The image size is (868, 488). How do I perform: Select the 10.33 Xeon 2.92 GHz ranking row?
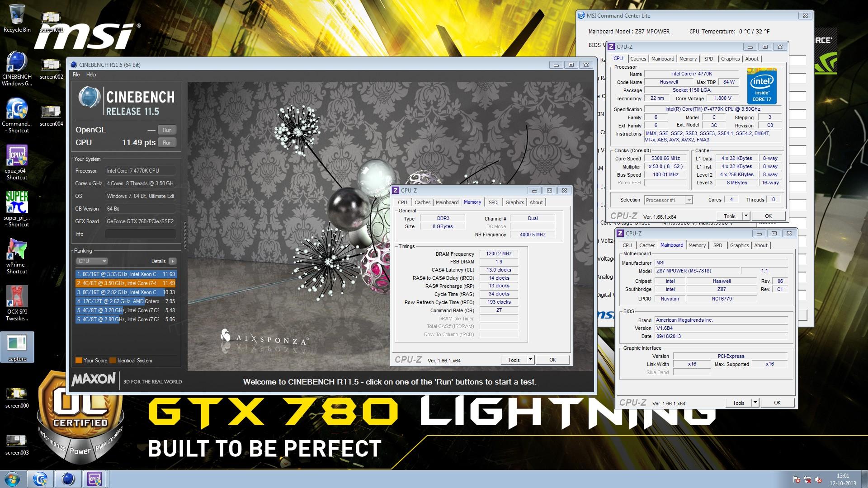[x=126, y=292]
